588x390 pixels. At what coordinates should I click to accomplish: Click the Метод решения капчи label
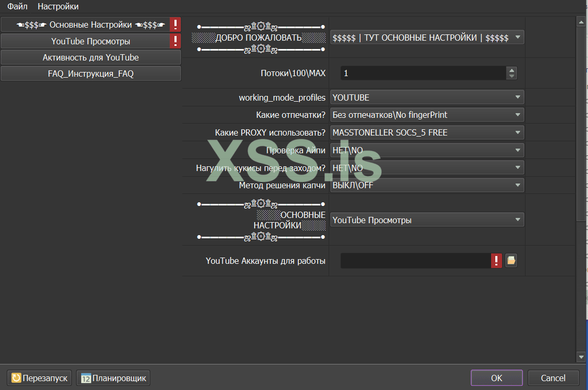click(x=282, y=185)
